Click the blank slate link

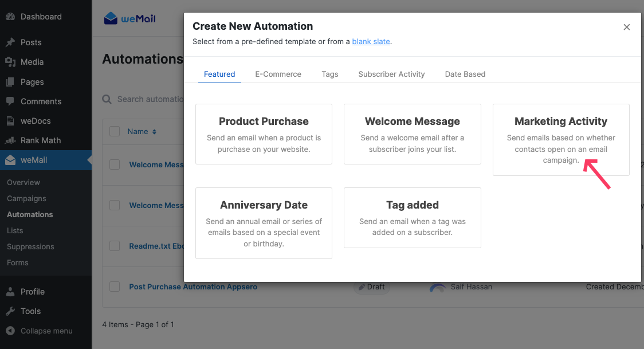[x=371, y=41]
